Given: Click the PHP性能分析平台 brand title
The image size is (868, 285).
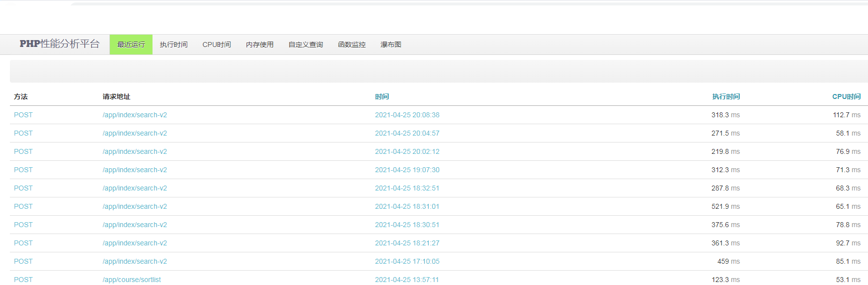Looking at the screenshot, I should (x=60, y=44).
